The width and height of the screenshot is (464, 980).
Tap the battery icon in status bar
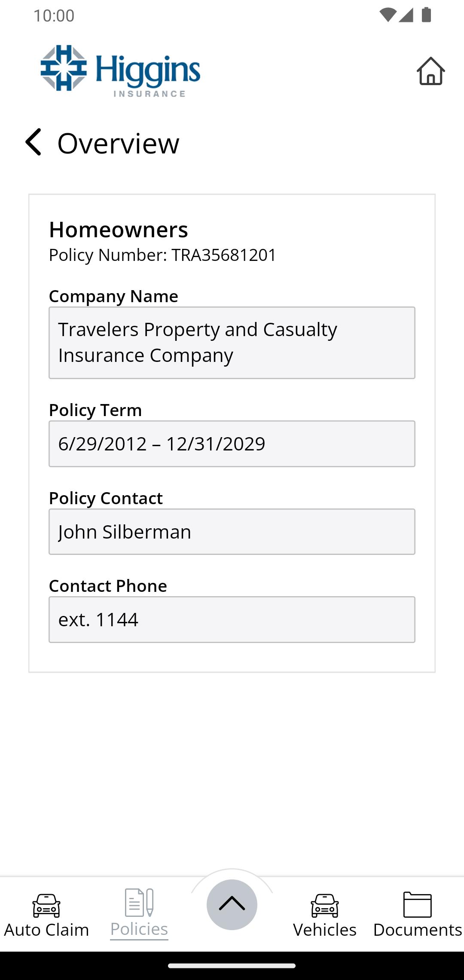(426, 15)
